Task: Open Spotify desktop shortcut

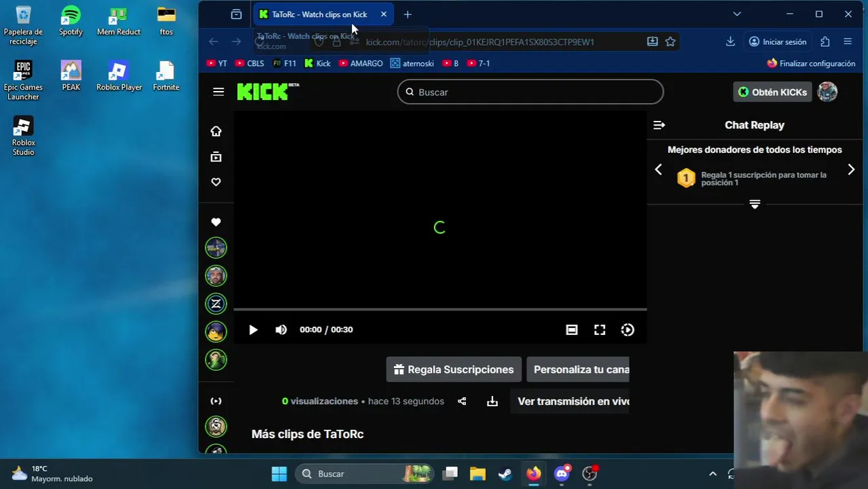Action: [x=71, y=21]
